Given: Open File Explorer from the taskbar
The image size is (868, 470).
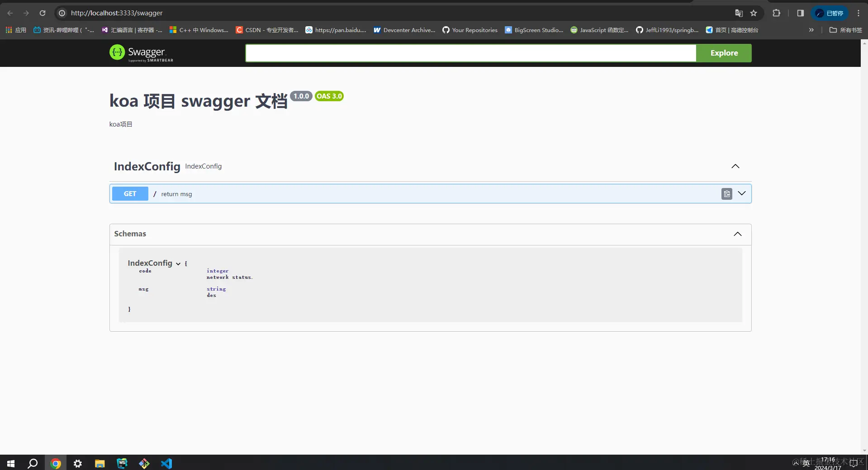Looking at the screenshot, I should (100, 463).
